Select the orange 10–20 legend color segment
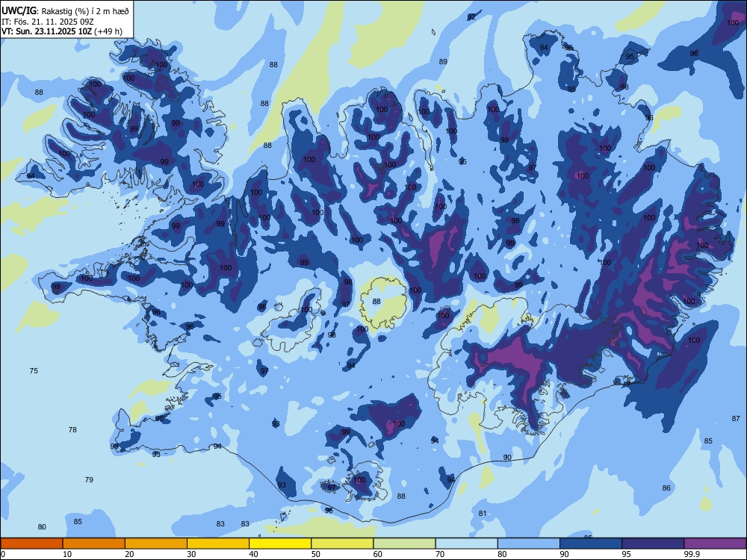 pyautogui.click(x=94, y=544)
